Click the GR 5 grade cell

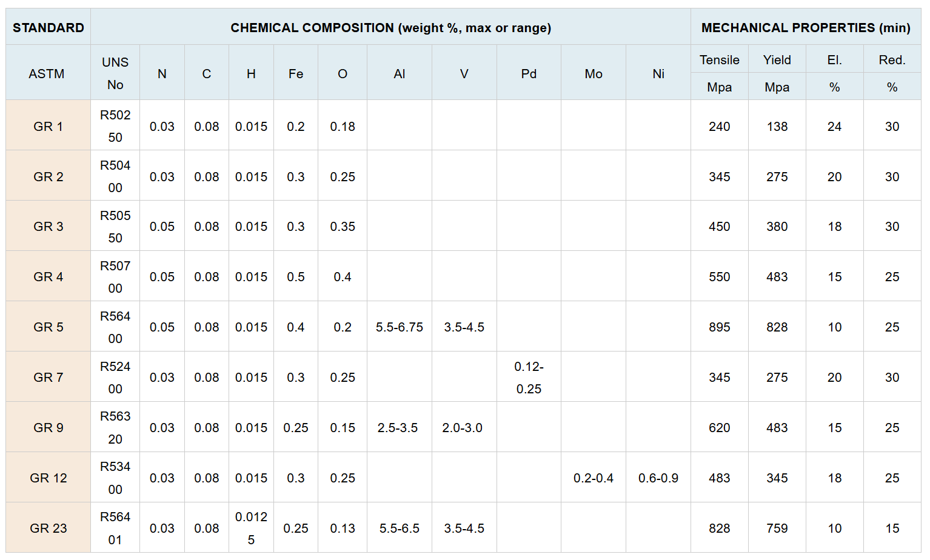(49, 327)
